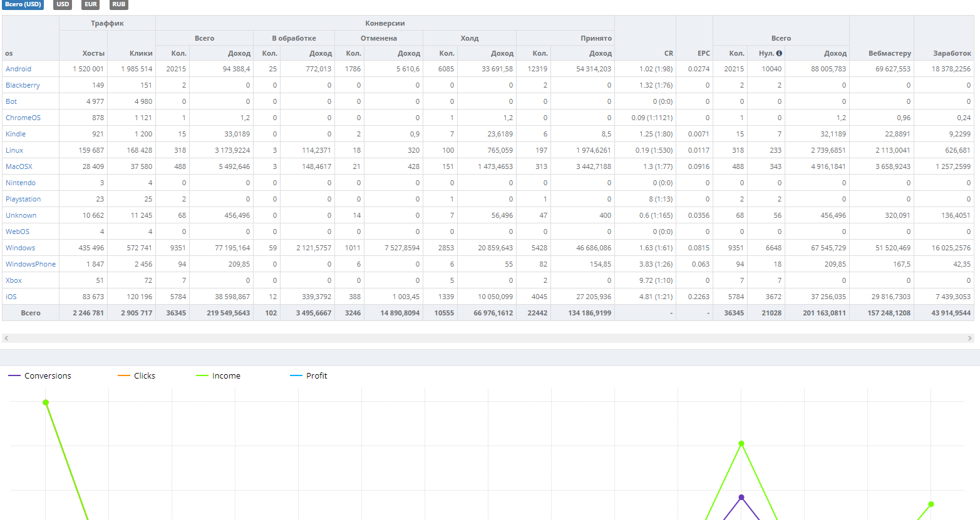
Task: Open the Windows OS link
Action: click(20, 248)
